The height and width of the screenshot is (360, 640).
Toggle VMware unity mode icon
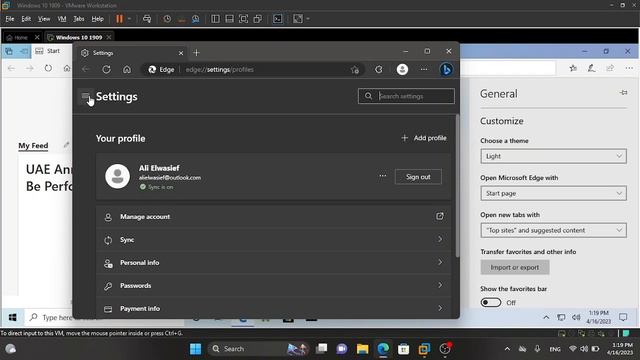(x=258, y=19)
